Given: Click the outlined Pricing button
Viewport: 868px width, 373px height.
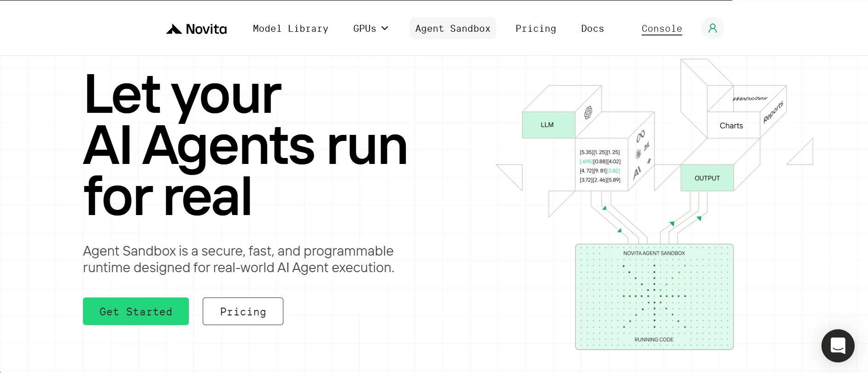Looking at the screenshot, I should [243, 311].
